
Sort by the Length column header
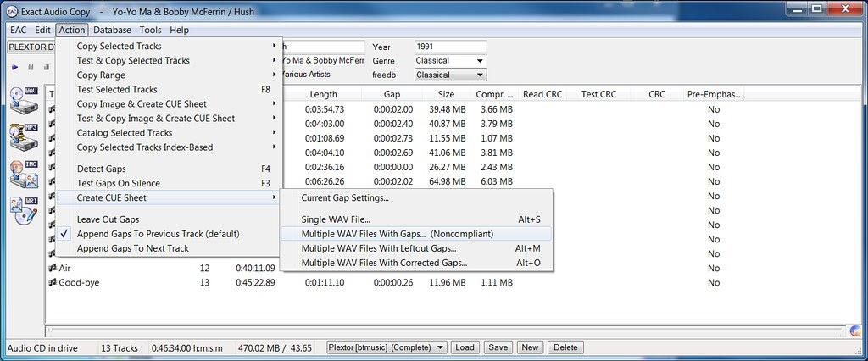(x=323, y=95)
